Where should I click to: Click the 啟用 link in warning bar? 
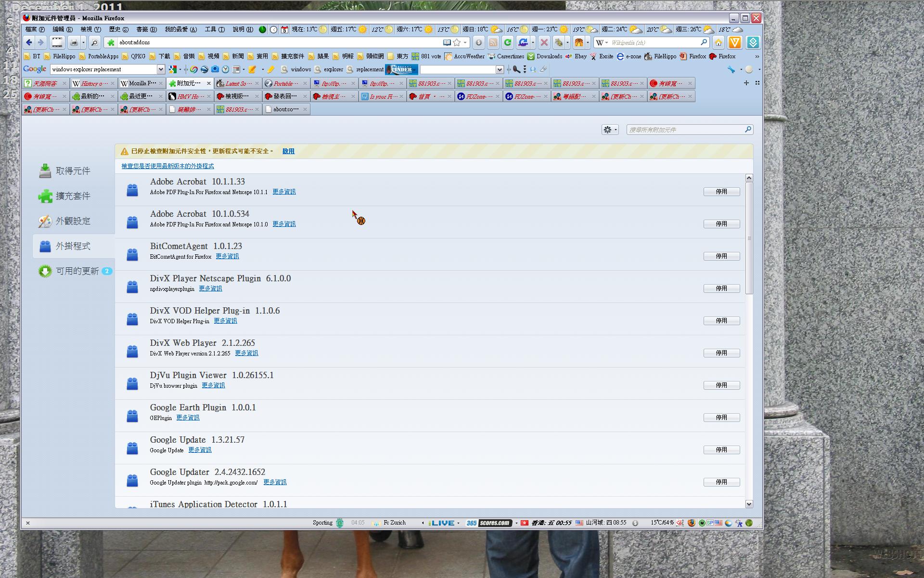tap(288, 151)
